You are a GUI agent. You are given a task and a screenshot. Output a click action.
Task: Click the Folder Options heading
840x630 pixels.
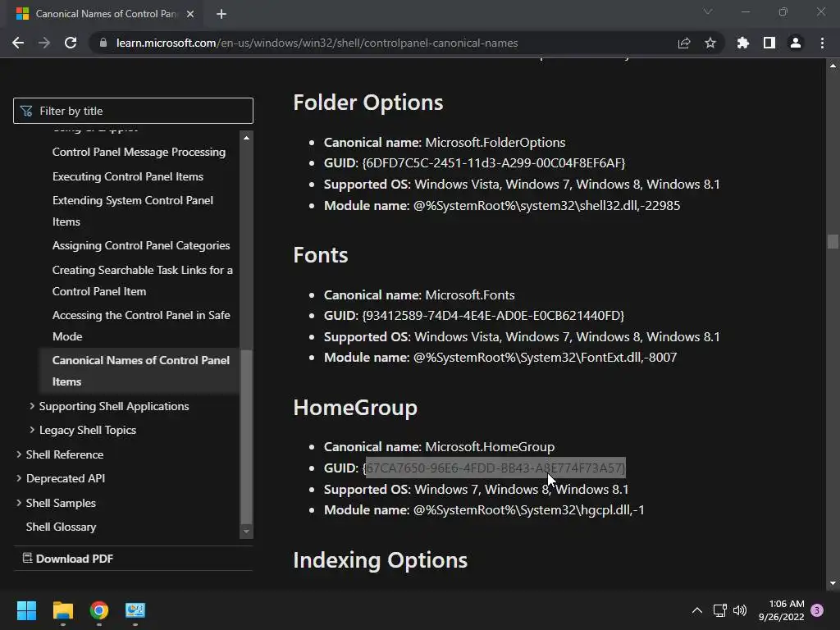368,103
